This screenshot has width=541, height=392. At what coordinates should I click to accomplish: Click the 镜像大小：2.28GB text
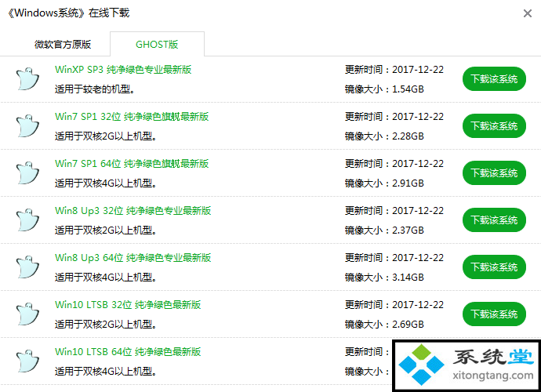(384, 136)
